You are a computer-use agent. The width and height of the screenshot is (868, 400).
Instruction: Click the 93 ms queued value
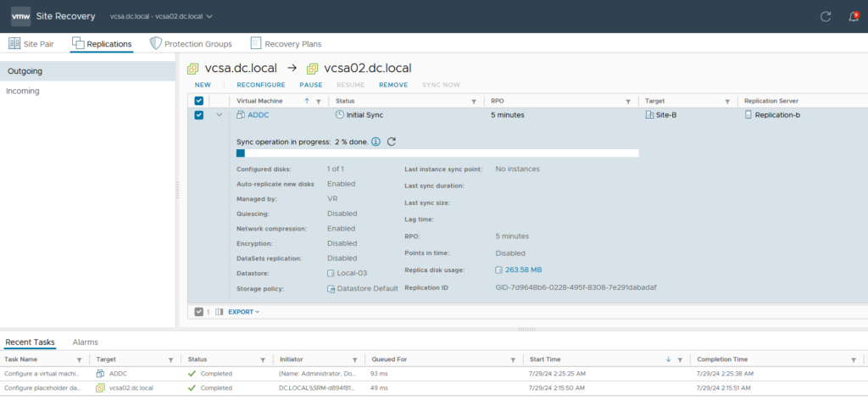[x=379, y=374]
